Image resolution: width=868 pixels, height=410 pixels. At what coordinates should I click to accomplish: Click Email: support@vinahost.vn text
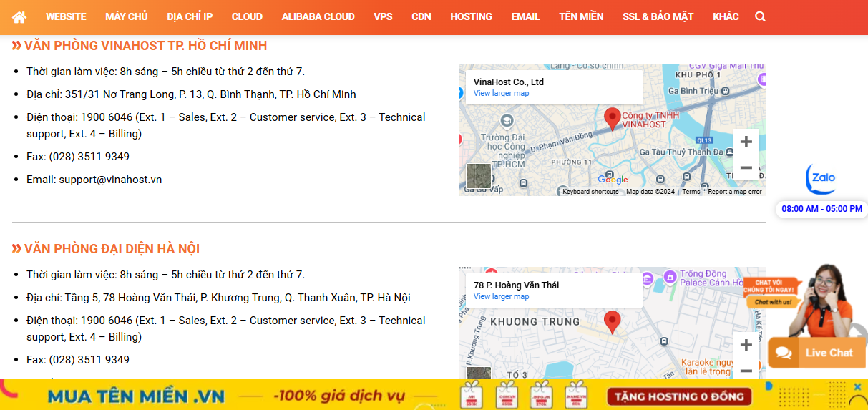tap(94, 180)
